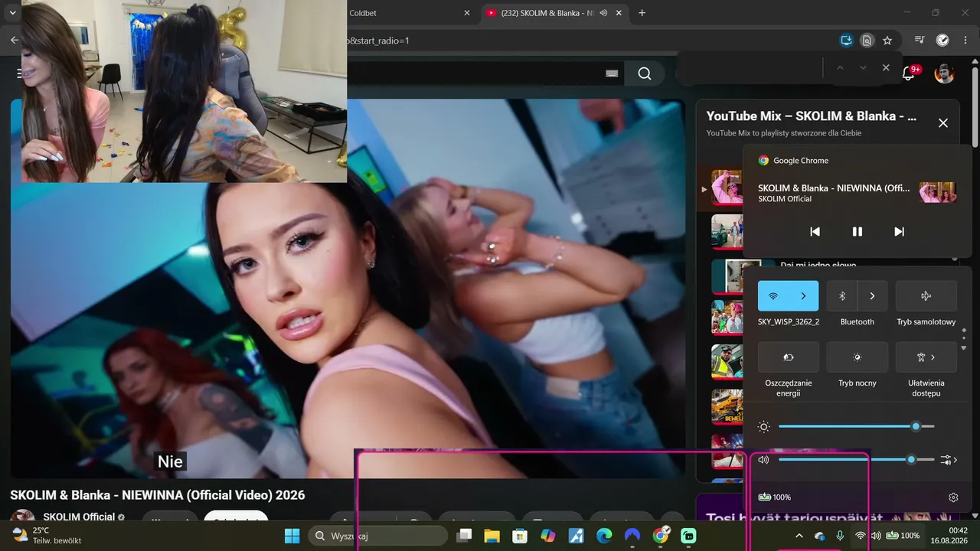Open Copilot from taskbar
Image resolution: width=980 pixels, height=551 pixels.
point(548,536)
